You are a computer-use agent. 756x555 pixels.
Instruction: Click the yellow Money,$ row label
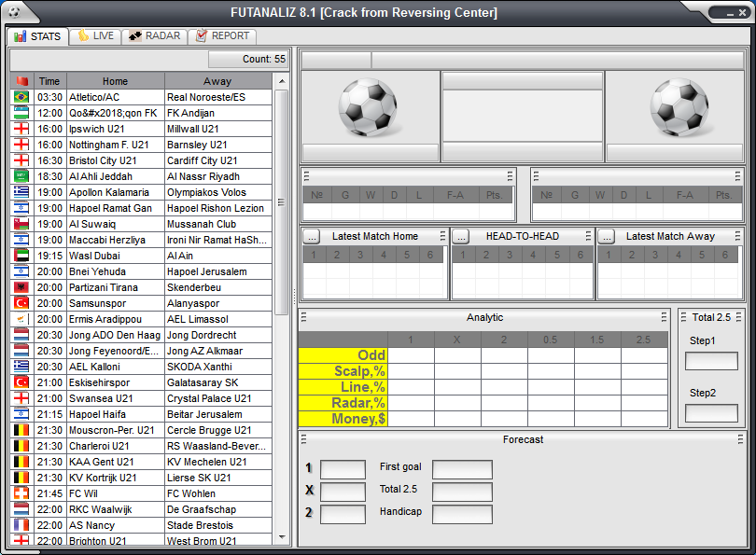point(343,419)
